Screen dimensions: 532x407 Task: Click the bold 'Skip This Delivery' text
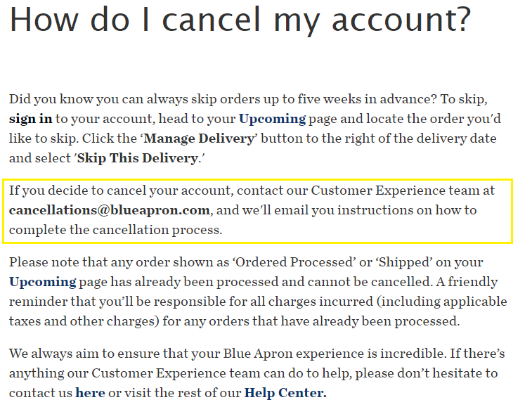pos(137,158)
